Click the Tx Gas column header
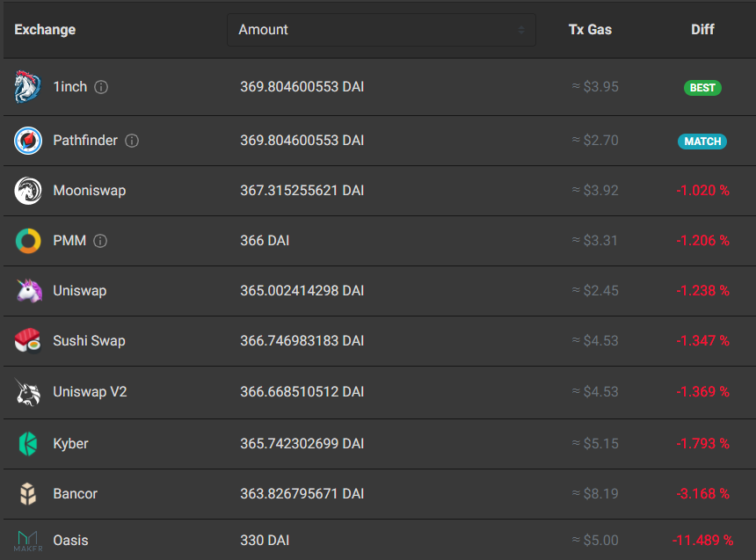756x560 pixels. click(x=590, y=30)
